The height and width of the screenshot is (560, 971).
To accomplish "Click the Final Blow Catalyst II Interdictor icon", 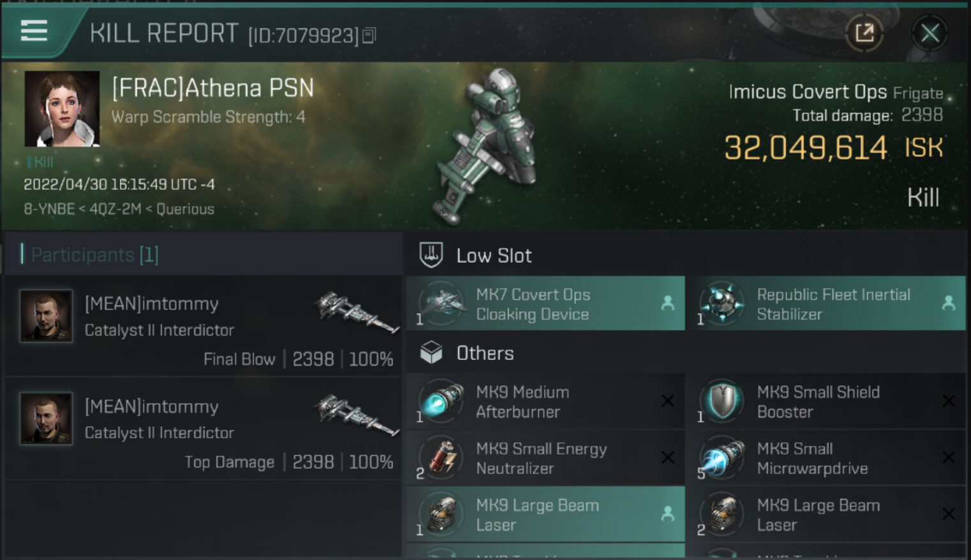I will coord(356,312).
